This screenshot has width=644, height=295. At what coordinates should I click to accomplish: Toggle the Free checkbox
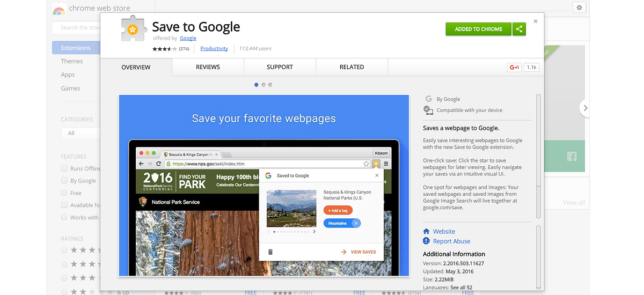[64, 193]
